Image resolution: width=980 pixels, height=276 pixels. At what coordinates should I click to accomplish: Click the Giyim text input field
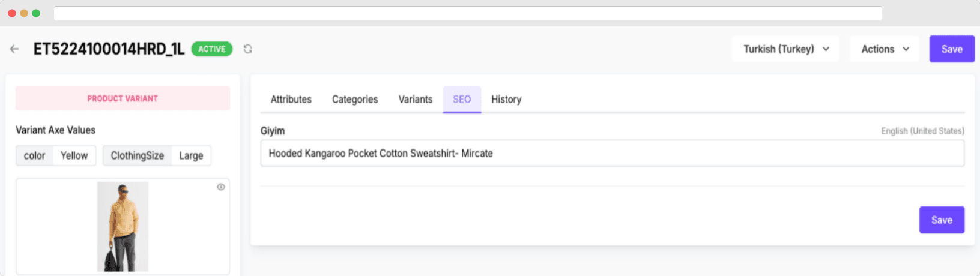coord(612,154)
